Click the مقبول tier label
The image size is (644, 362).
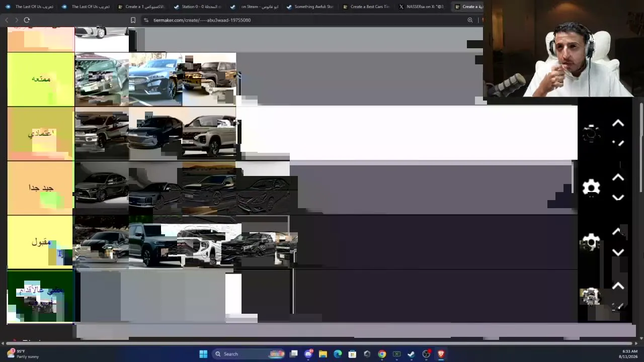click(41, 242)
